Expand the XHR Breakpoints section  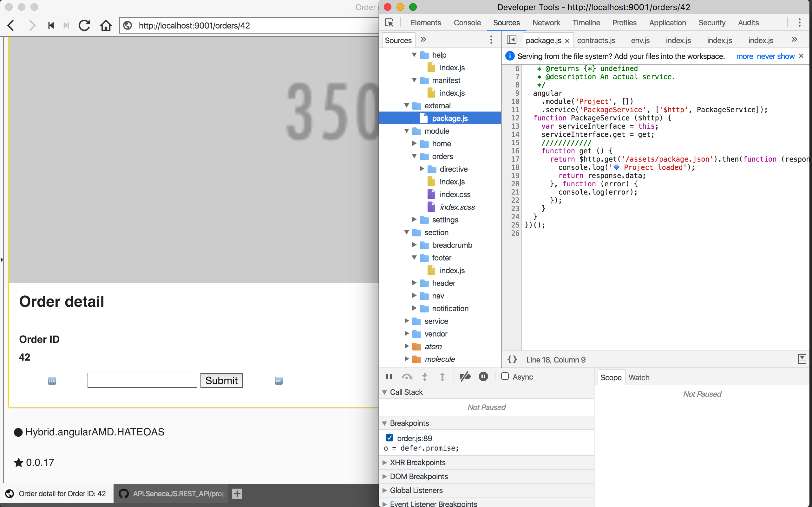tap(384, 462)
